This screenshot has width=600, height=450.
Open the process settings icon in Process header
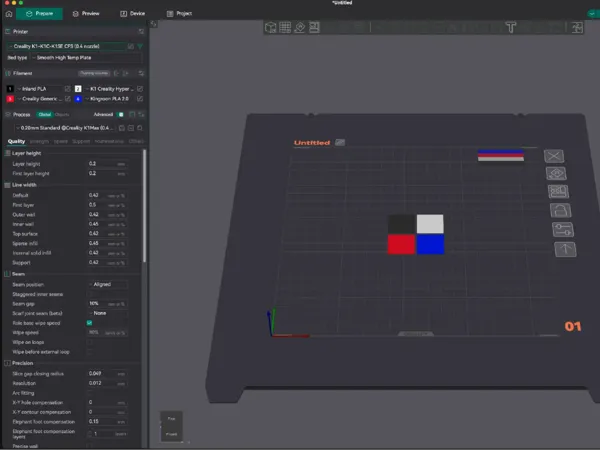coord(141,114)
